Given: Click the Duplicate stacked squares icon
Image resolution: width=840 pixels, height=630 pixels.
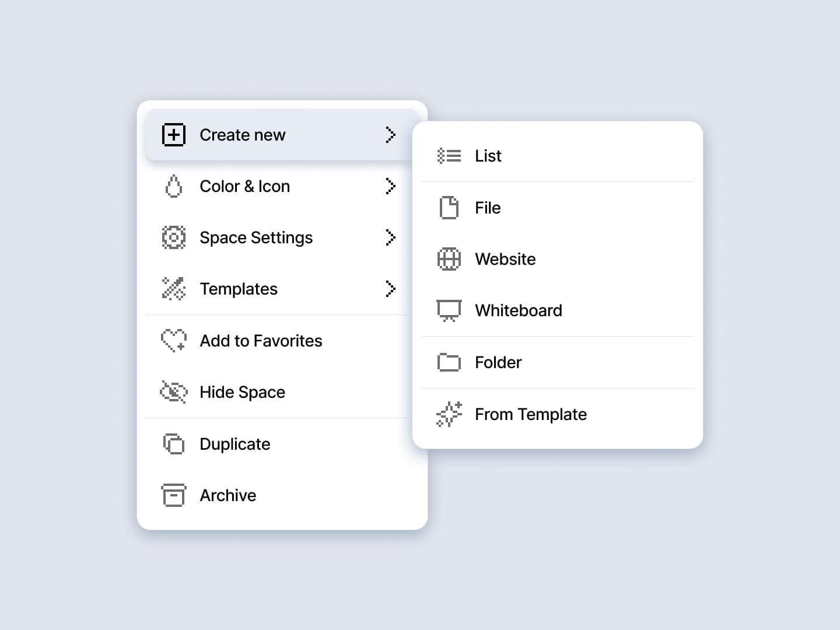Looking at the screenshot, I should 173,444.
